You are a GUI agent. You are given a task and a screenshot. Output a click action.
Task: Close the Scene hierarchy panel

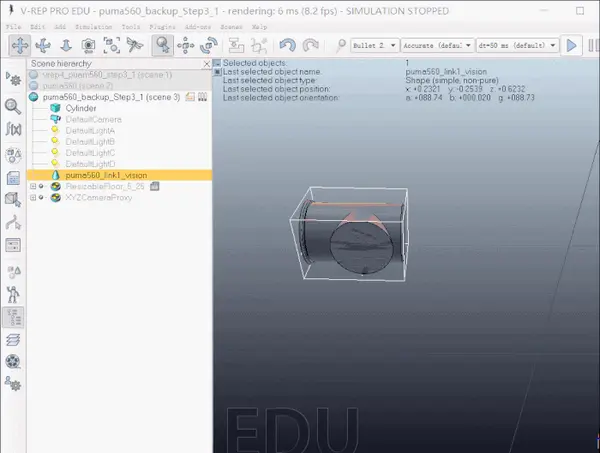207,64
